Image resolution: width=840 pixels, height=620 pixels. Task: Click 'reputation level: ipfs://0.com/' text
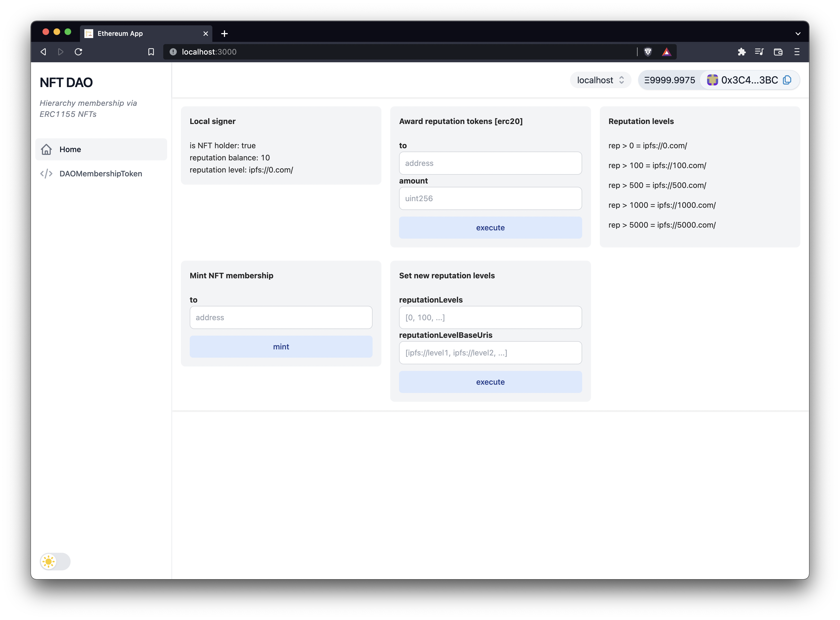coord(242,170)
